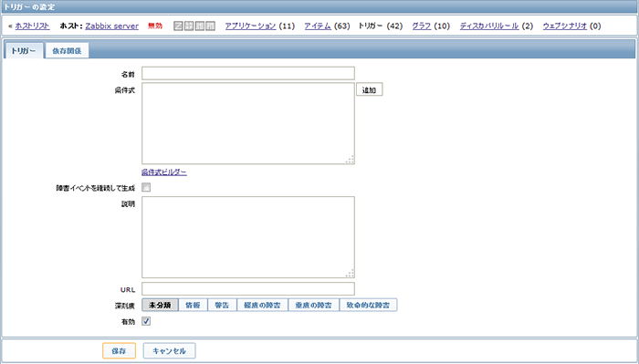Focus the 名前 input field

248,73
